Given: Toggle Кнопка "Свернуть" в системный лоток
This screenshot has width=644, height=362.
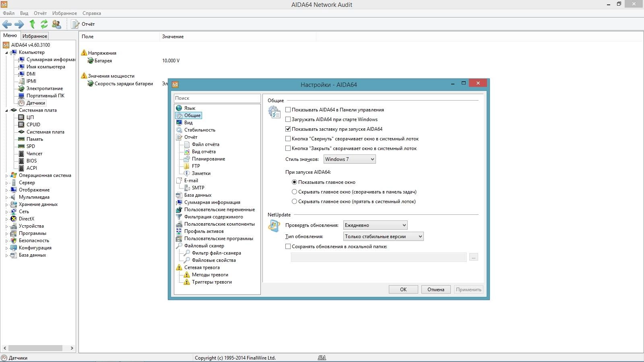Looking at the screenshot, I should (x=288, y=138).
